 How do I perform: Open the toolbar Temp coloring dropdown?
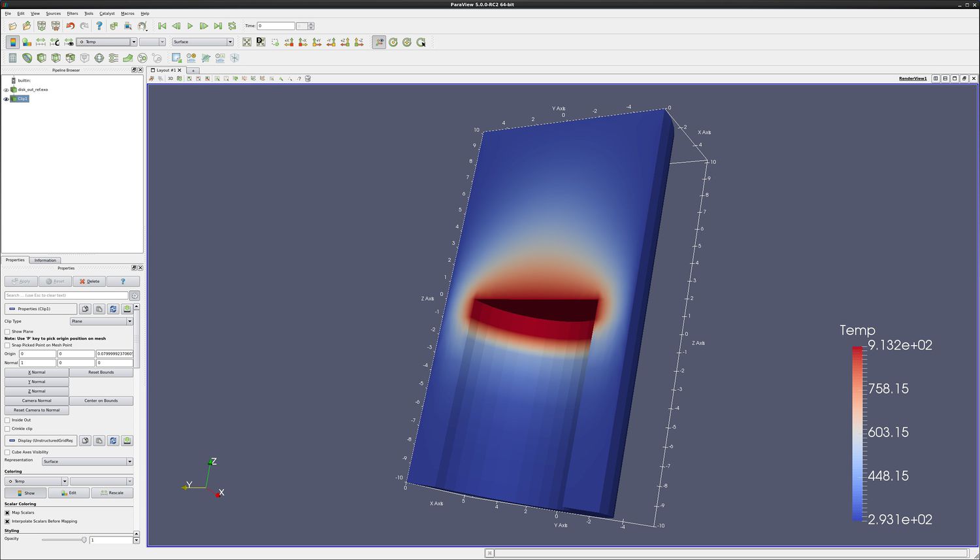[x=106, y=42]
